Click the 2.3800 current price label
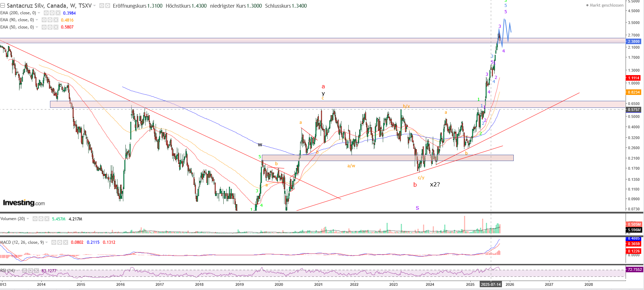The image size is (644, 290). coord(634,41)
